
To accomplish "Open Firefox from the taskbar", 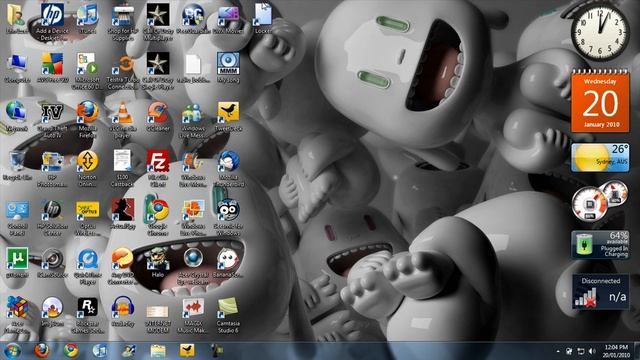I will coord(41,351).
